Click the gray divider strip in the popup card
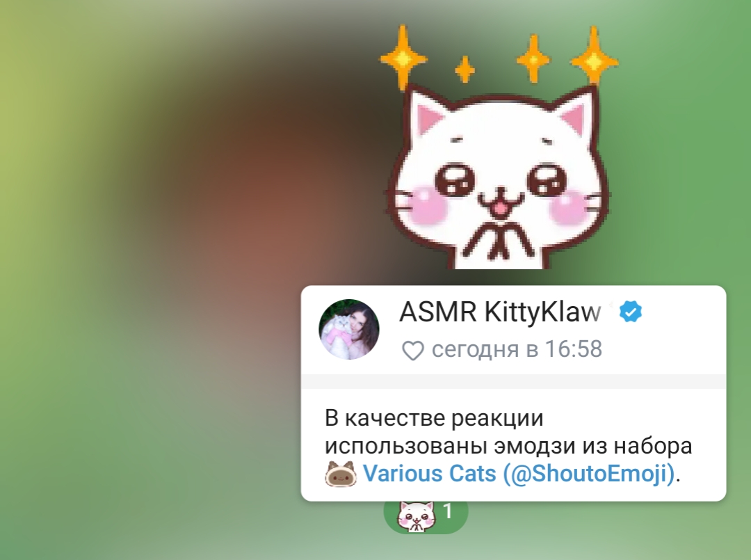The height and width of the screenshot is (560, 751). (513, 382)
